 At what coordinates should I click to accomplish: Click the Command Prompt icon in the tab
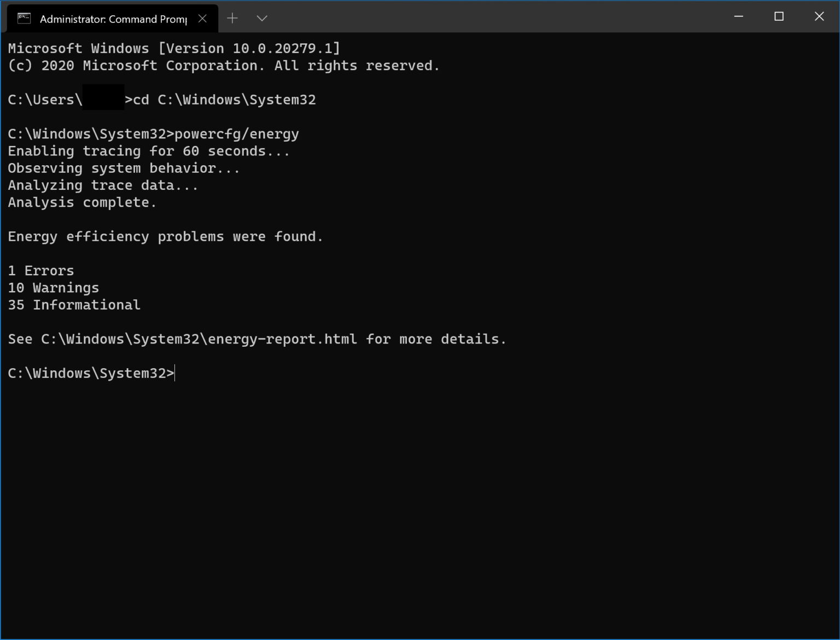point(24,19)
